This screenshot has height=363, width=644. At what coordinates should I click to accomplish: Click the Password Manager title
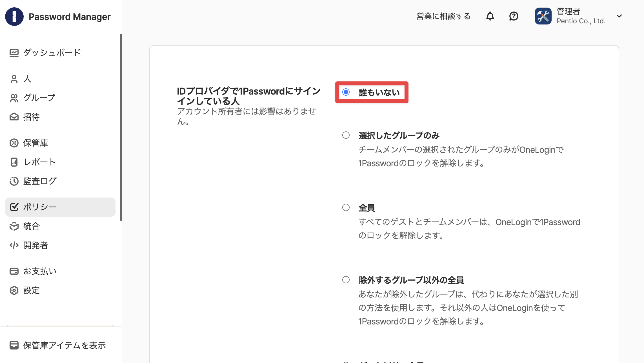pyautogui.click(x=70, y=17)
